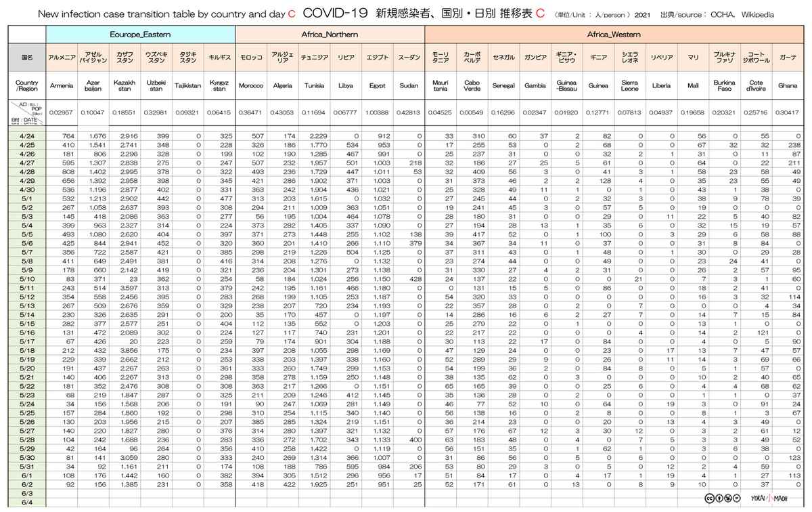Screen dimensions: 812x512
Task: Click the Sierra Leone column header
Action: coord(629,86)
